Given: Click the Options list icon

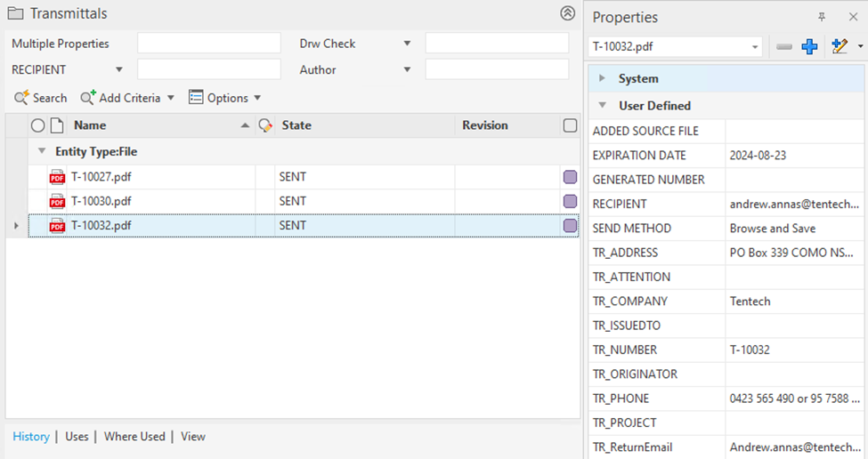Looking at the screenshot, I should [196, 98].
